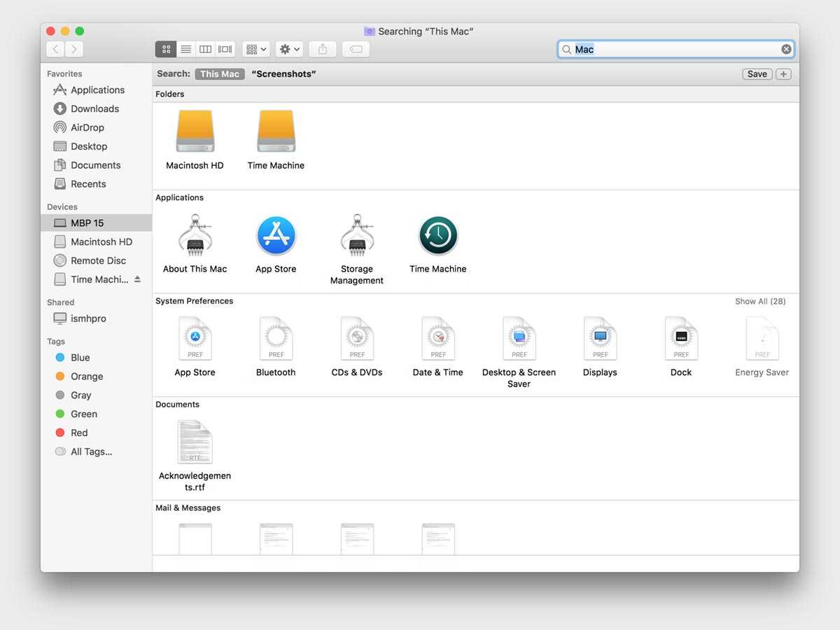Switch to icon view mode

166,49
